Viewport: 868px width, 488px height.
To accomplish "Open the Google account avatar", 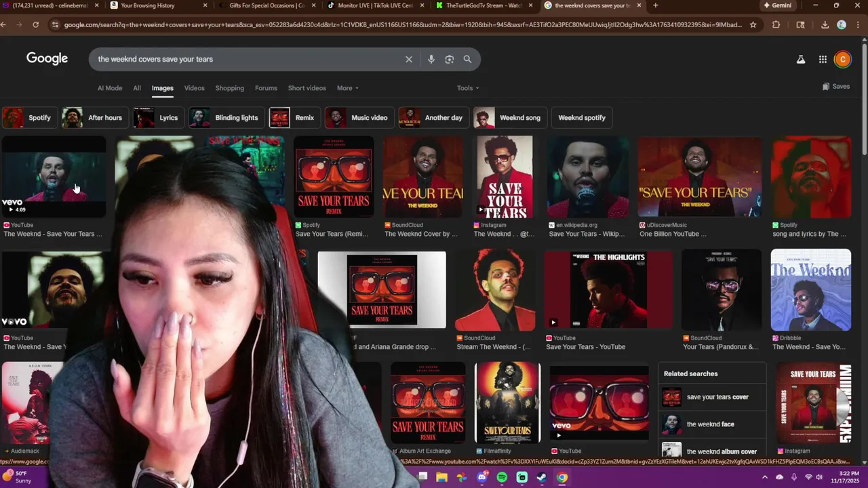I will (842, 60).
